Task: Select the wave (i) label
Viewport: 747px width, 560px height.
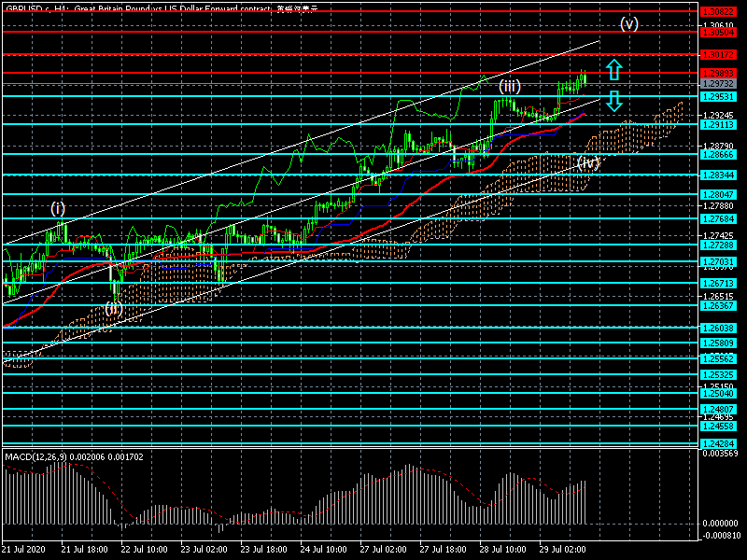Action: point(58,207)
